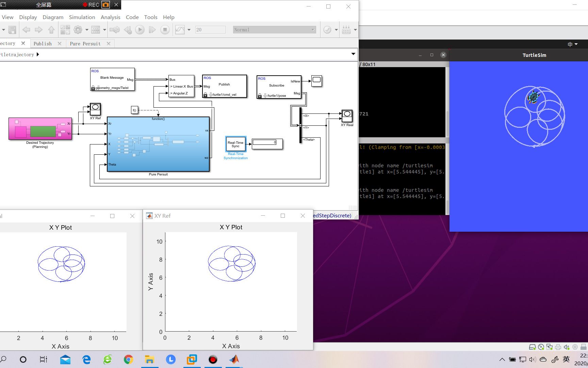Open the Analysis menu
This screenshot has height=368, width=588.
point(110,17)
